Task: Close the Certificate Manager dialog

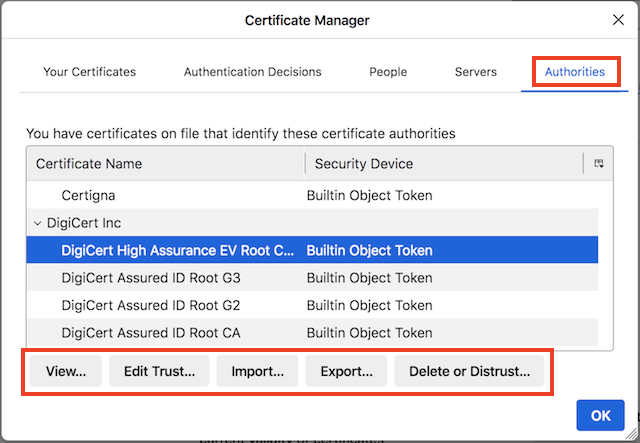Action: (x=618, y=20)
